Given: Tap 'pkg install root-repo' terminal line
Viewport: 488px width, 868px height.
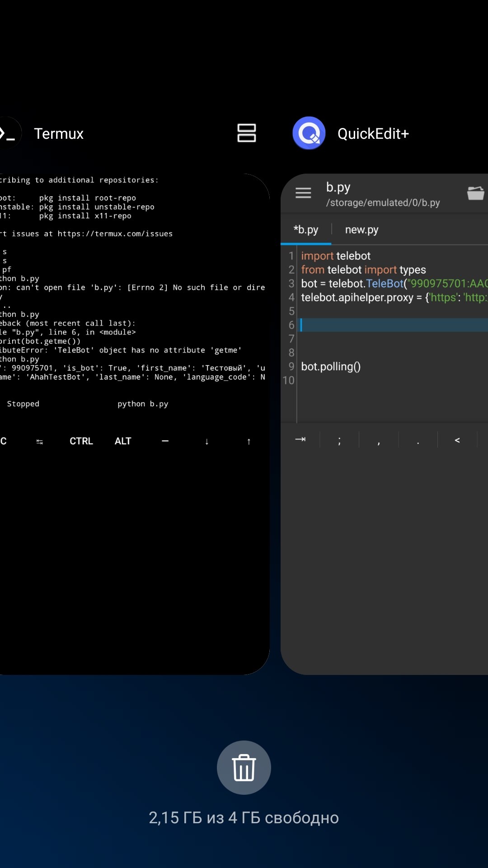Looking at the screenshot, I should click(88, 198).
